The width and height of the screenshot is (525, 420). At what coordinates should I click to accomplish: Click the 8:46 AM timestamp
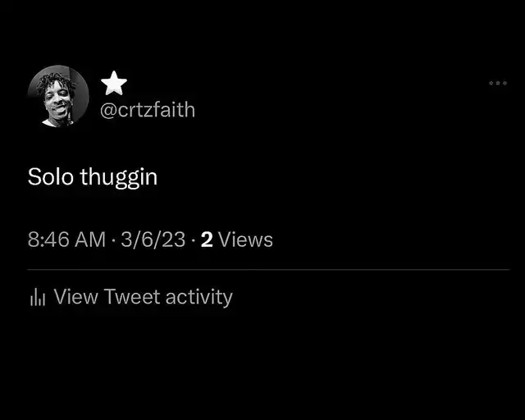pyautogui.click(x=66, y=240)
